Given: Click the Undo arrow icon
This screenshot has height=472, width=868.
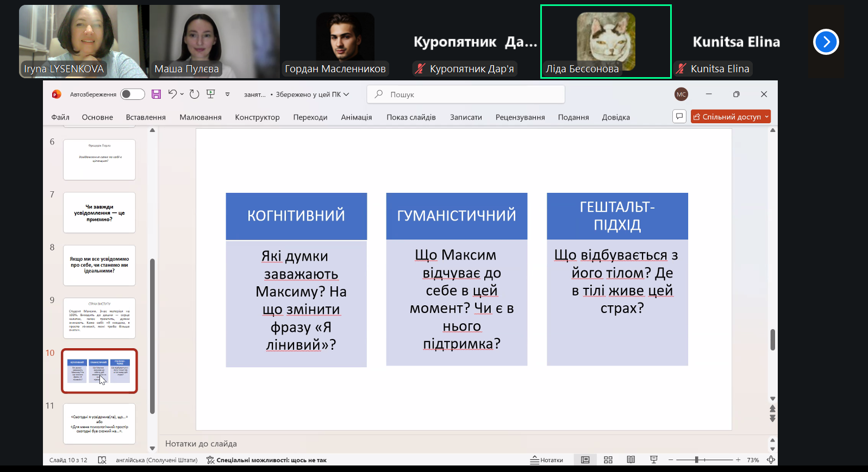Looking at the screenshot, I should tap(172, 94).
